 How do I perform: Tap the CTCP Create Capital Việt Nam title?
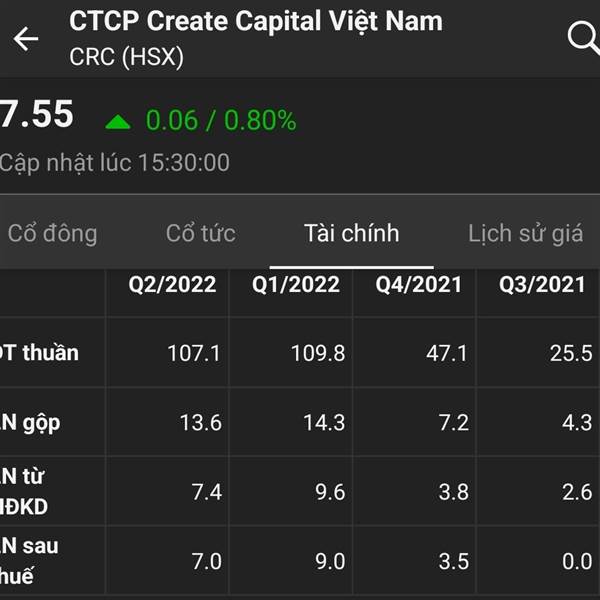[x=256, y=21]
